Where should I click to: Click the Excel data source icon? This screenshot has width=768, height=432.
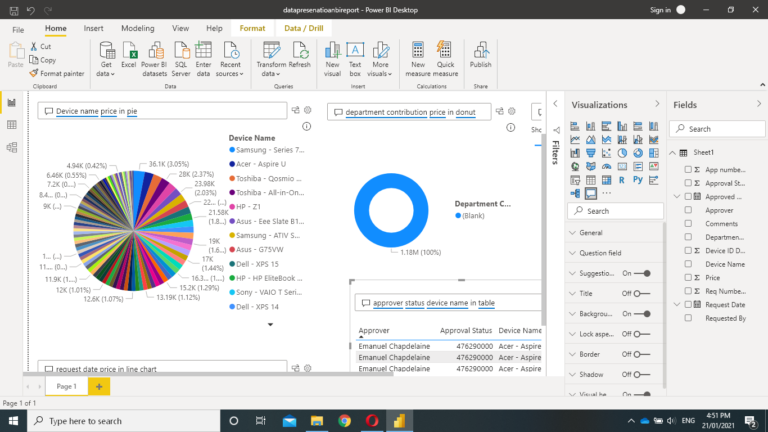(129, 55)
